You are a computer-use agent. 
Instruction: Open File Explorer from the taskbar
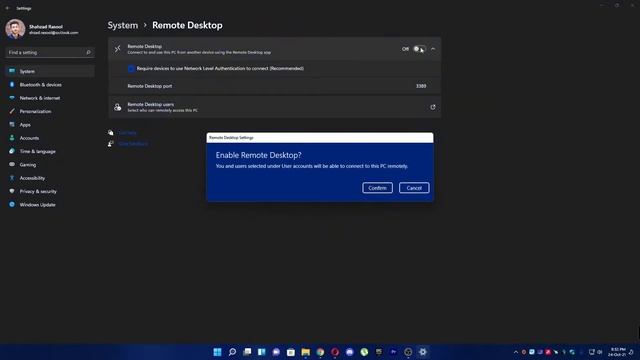coord(306,352)
